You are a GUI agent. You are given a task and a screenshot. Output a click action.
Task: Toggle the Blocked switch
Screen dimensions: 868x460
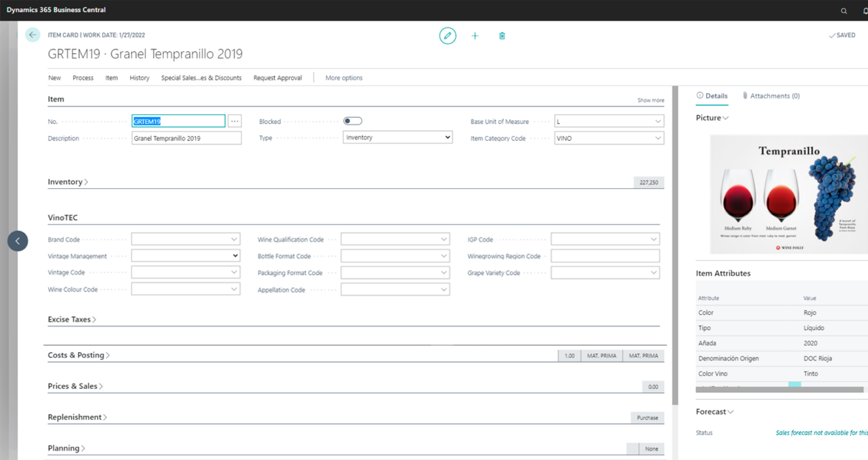pyautogui.click(x=353, y=121)
